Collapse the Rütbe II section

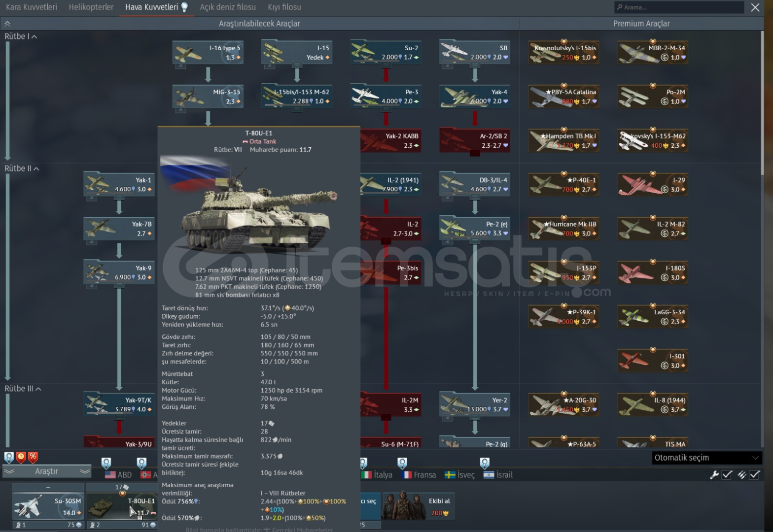22,168
